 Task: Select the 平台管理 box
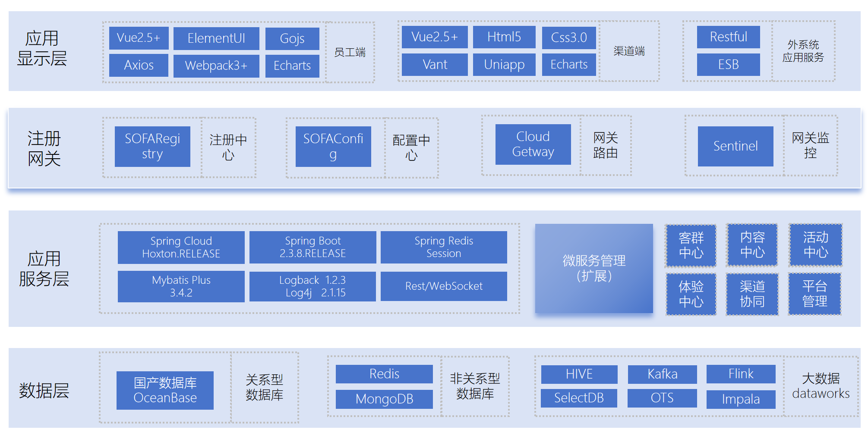pyautogui.click(x=815, y=294)
